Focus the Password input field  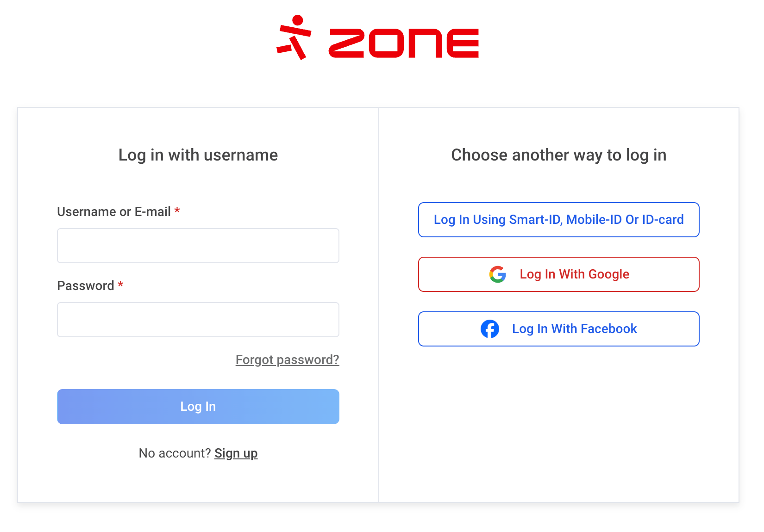pos(198,320)
